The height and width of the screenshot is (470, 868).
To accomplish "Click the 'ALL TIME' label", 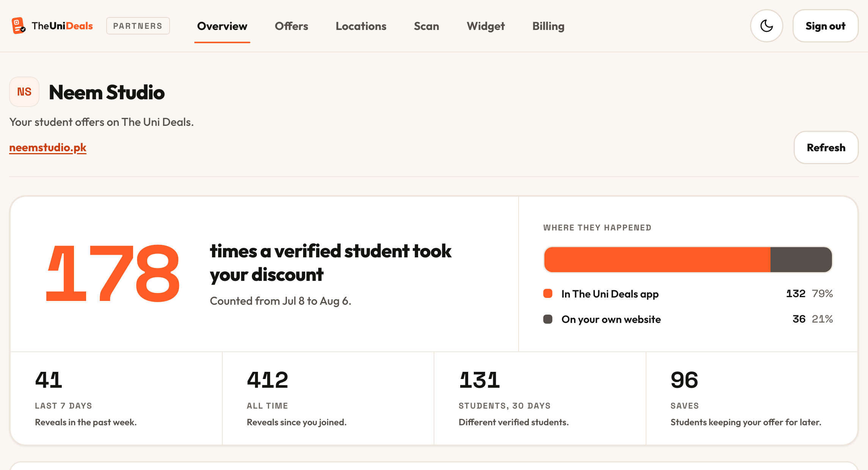I will pyautogui.click(x=267, y=406).
